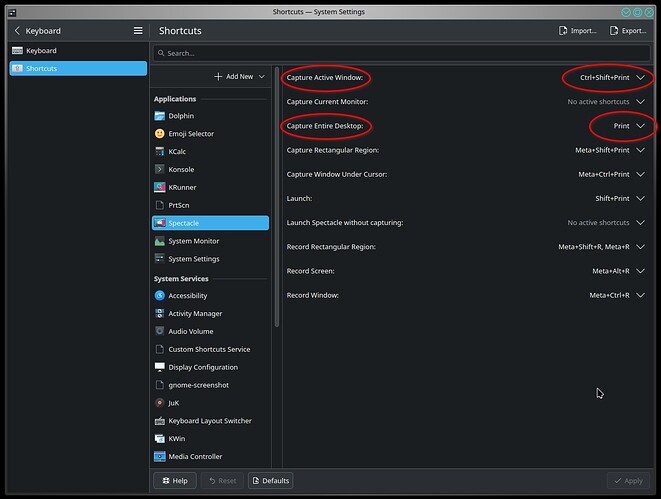This screenshot has width=661, height=499.
Task: Click the Meta+Ctrl+R shortcut text
Action: click(x=609, y=295)
